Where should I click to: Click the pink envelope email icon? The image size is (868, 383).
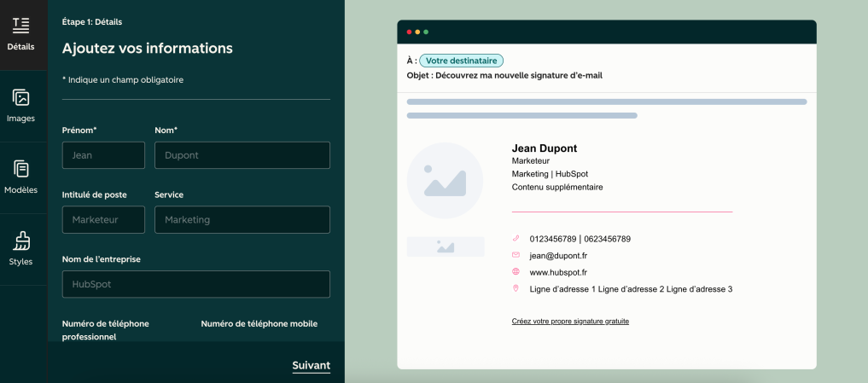point(516,255)
